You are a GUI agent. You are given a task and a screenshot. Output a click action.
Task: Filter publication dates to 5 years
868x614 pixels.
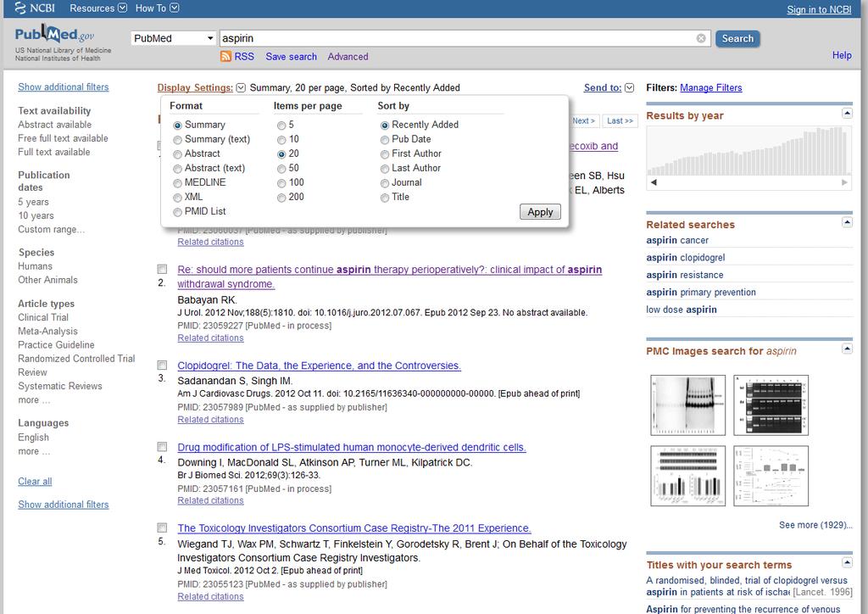click(33, 202)
